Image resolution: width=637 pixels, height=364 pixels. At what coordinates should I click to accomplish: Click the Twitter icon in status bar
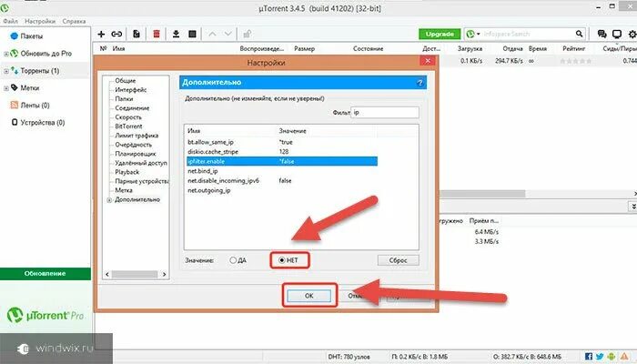[600, 357]
